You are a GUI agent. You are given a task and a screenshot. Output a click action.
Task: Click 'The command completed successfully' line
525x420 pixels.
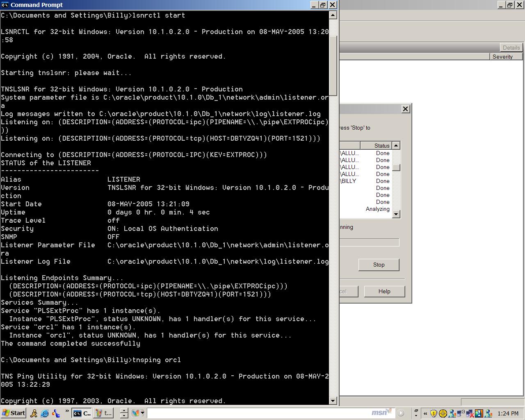coord(71,343)
